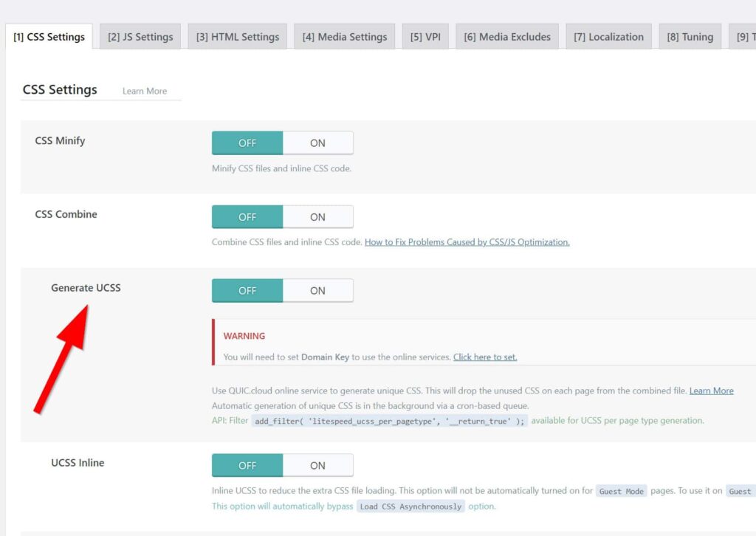Click Learn More beside CSS Settings heading

point(145,92)
